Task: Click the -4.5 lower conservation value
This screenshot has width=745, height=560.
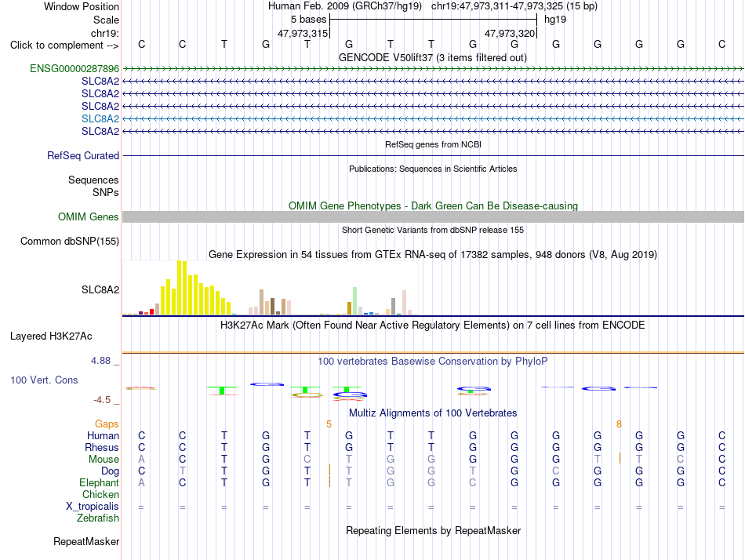Action: point(102,400)
